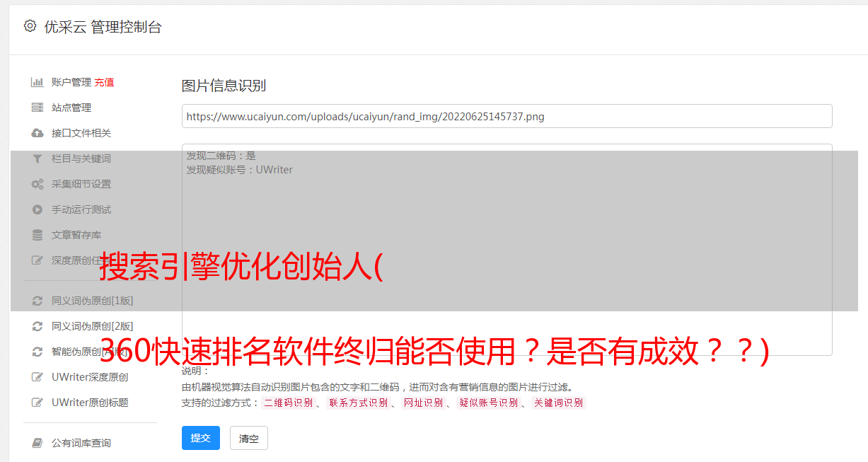Go to 文章暂存库

(x=76, y=235)
